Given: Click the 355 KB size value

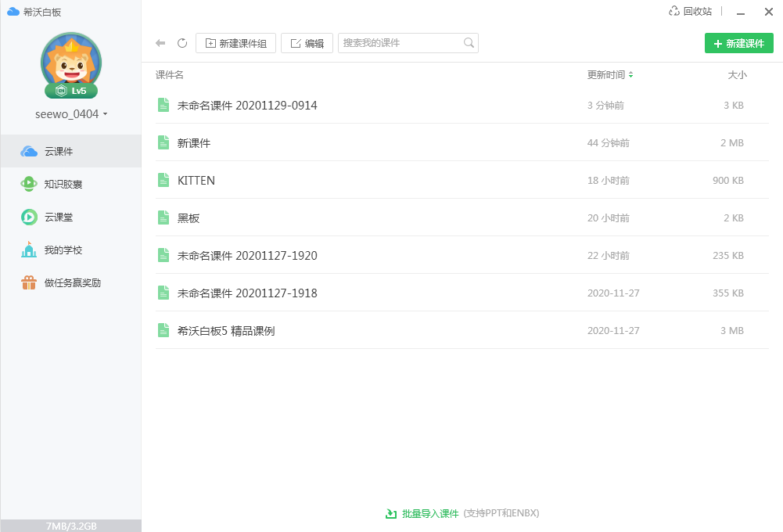Looking at the screenshot, I should pos(728,293).
